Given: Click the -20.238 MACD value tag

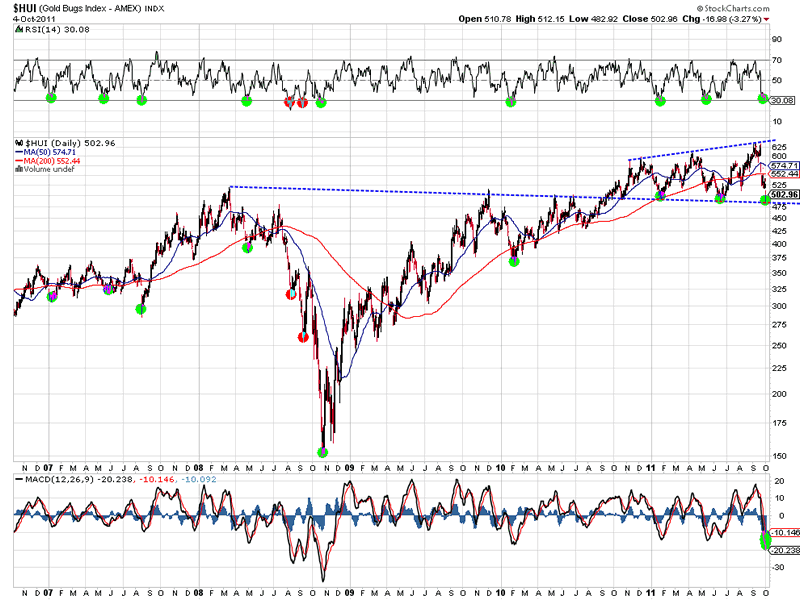Looking at the screenshot, I should click(x=784, y=550).
